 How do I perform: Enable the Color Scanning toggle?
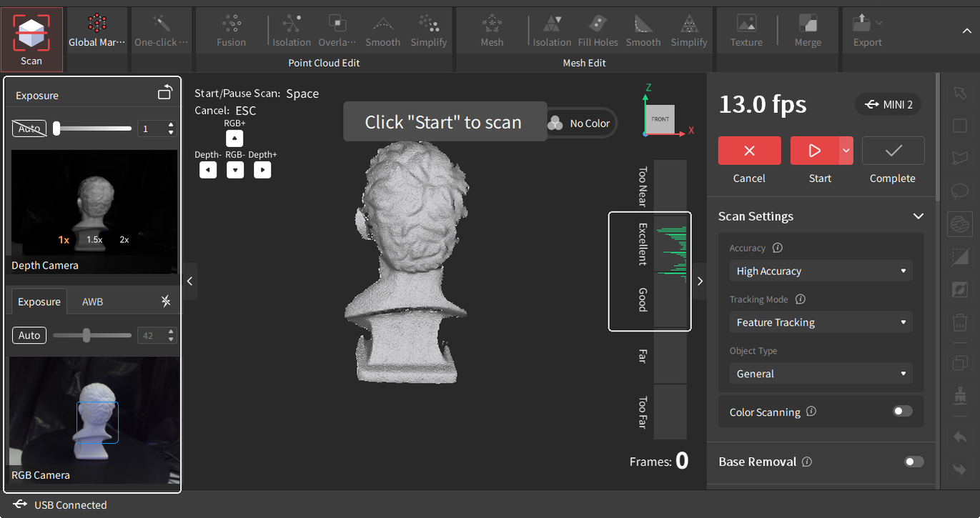click(x=902, y=411)
